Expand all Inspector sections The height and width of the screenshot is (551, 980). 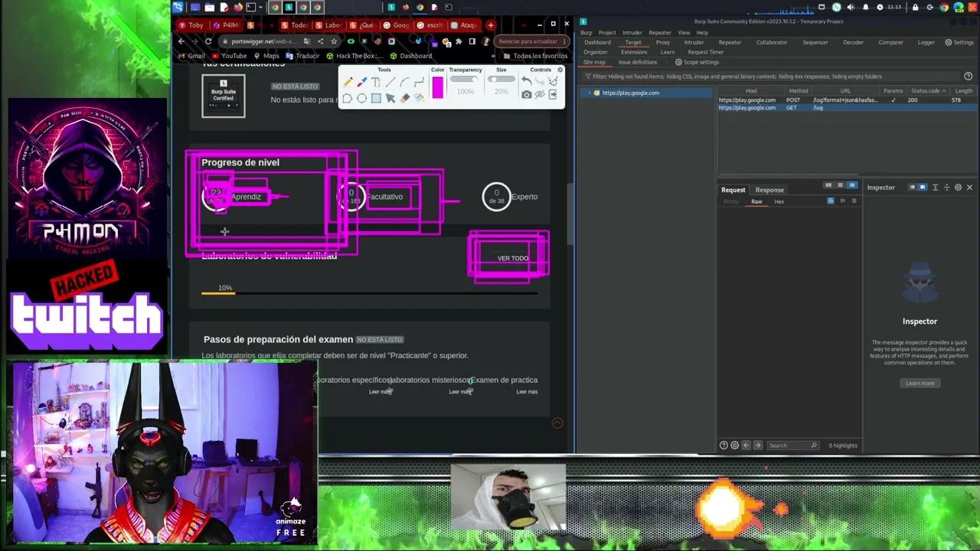tap(935, 187)
